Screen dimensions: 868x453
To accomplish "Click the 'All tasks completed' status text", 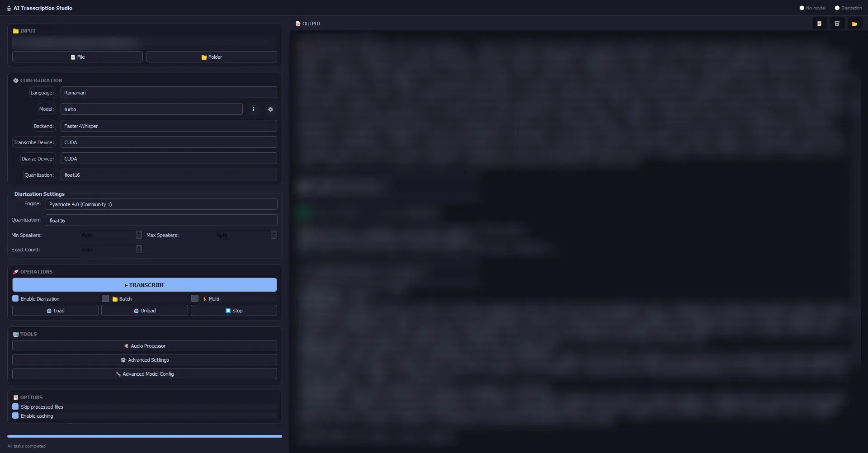I will (26, 446).
